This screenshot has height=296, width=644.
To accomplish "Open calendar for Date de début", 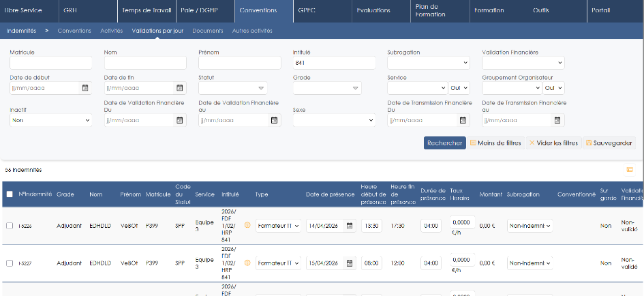I will point(85,88).
